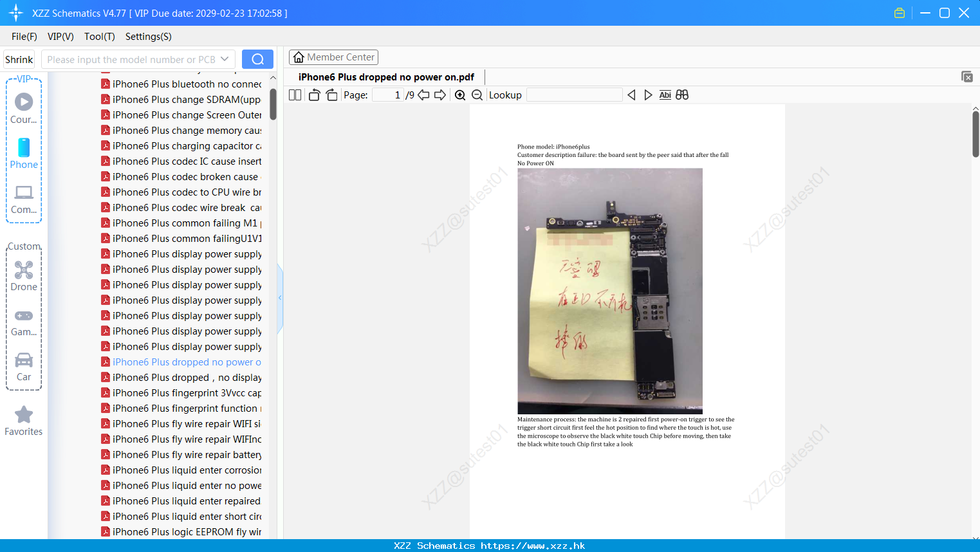Click the yellow VIP store icon in title bar
The image size is (980, 552).
pos(900,13)
